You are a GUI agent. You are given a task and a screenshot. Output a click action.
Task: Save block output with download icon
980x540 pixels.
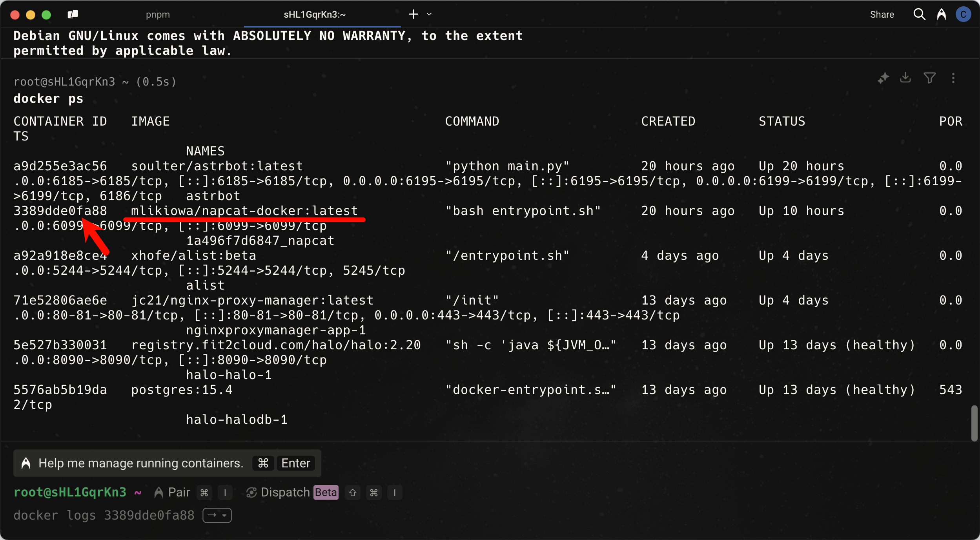(x=905, y=78)
